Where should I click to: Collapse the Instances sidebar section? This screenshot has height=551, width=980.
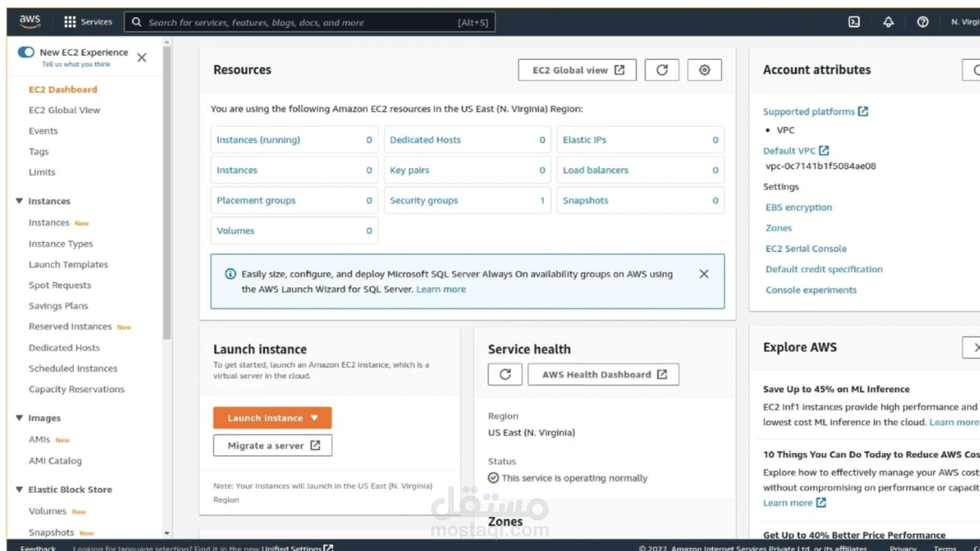click(x=19, y=201)
